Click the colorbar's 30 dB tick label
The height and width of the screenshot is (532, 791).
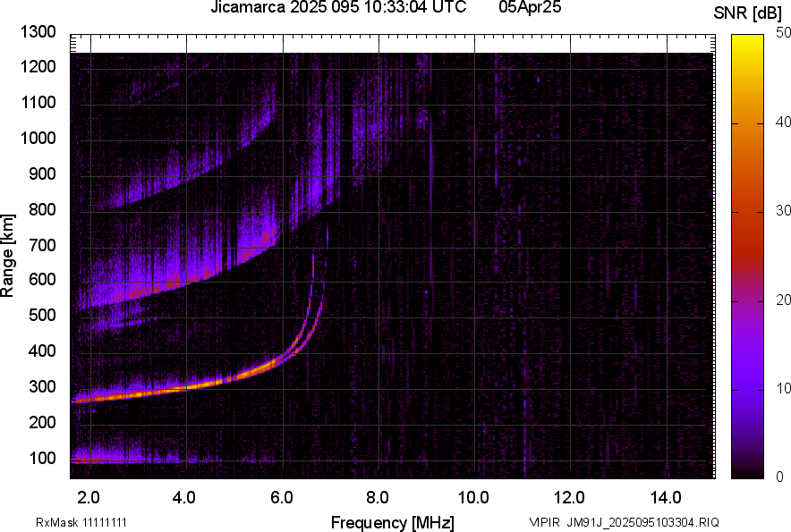coord(784,210)
